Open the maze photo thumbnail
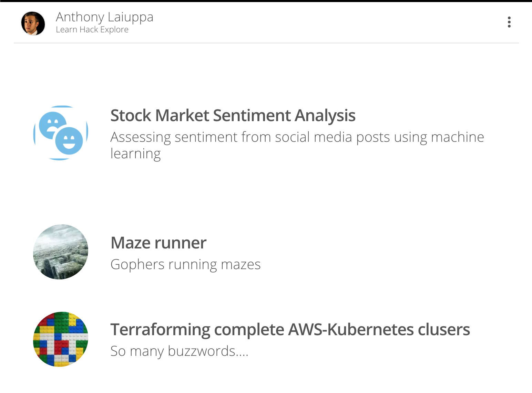 click(x=61, y=252)
